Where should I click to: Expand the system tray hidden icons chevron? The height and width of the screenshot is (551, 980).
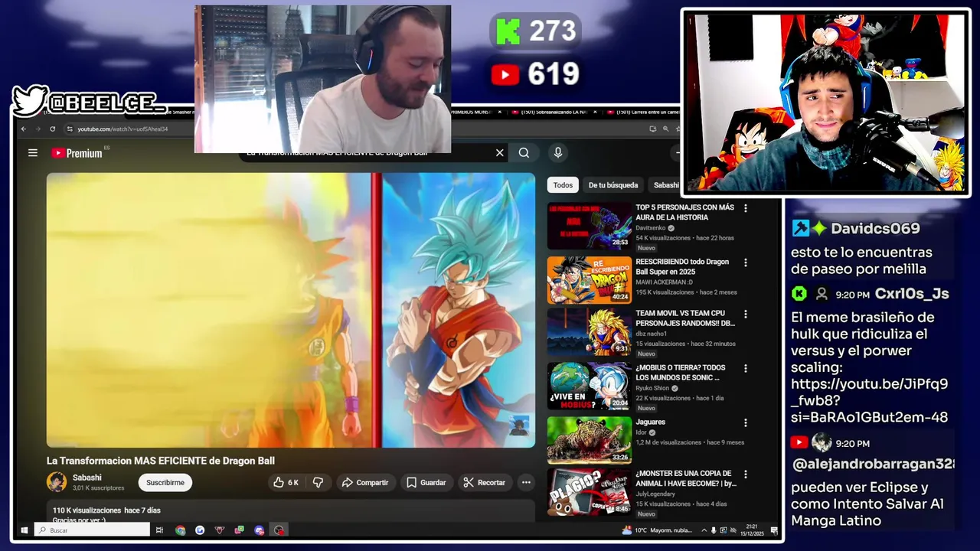tap(704, 530)
